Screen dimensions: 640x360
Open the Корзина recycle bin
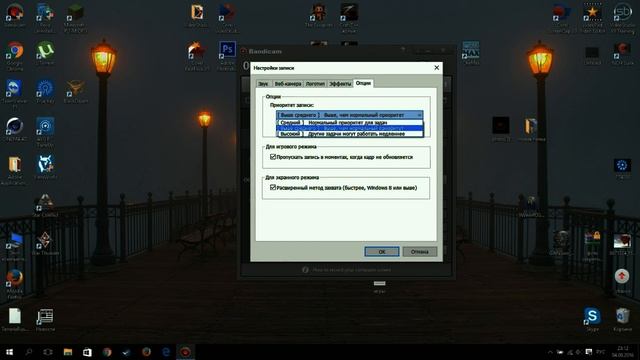[622, 319]
